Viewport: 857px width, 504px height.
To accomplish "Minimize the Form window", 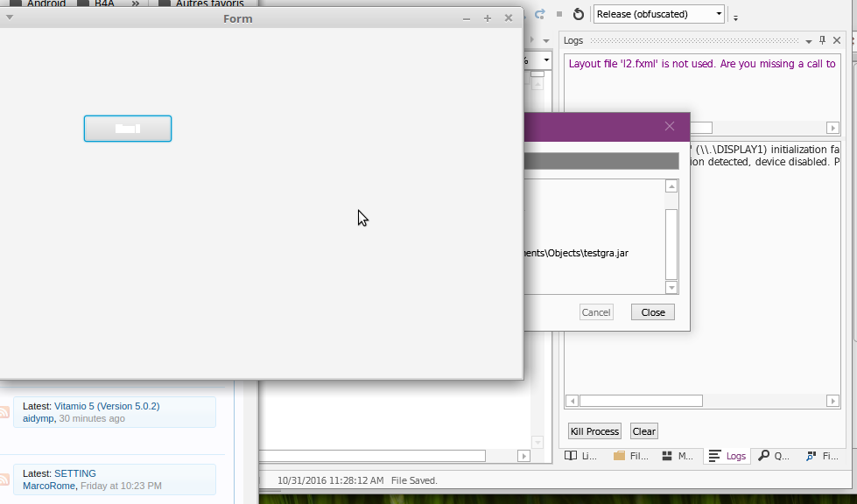I will click(467, 18).
